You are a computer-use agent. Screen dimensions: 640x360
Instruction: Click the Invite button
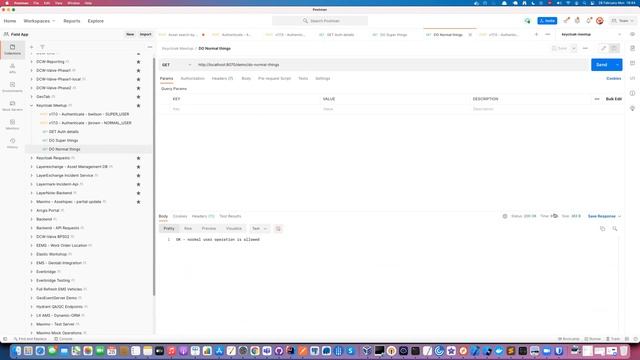coord(547,21)
